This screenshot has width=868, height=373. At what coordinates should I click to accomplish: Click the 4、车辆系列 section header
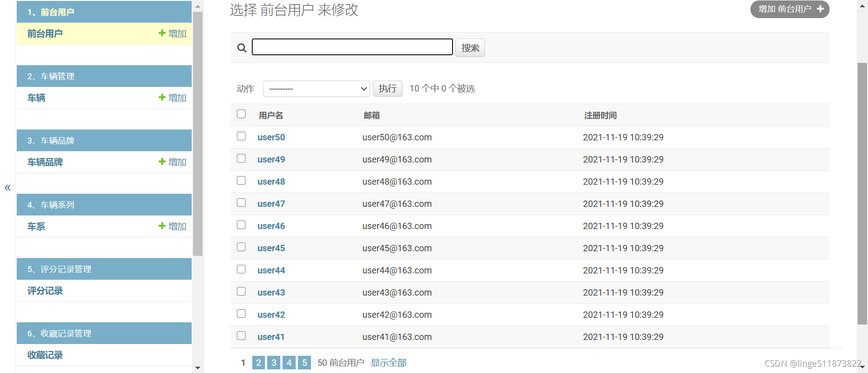pyautogui.click(x=104, y=205)
